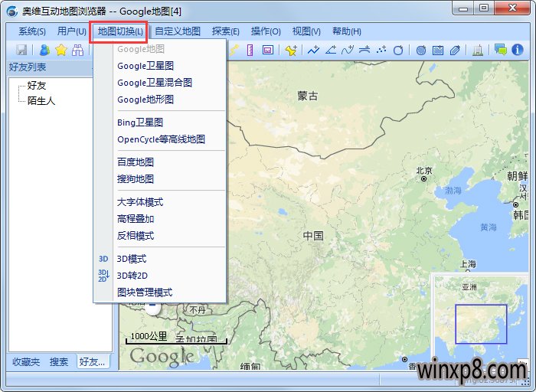Click the app logo in title bar
The height and width of the screenshot is (392, 536).
click(x=12, y=11)
